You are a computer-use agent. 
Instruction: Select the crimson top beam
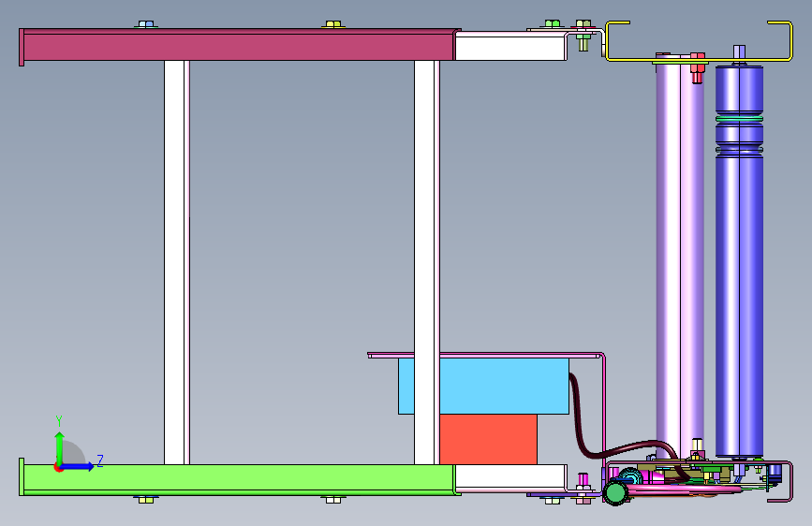click(238, 45)
